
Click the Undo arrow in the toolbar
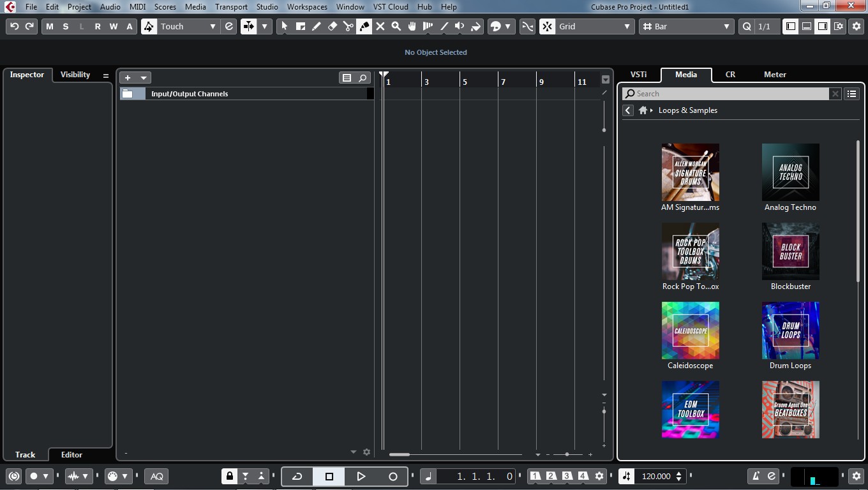(14, 26)
